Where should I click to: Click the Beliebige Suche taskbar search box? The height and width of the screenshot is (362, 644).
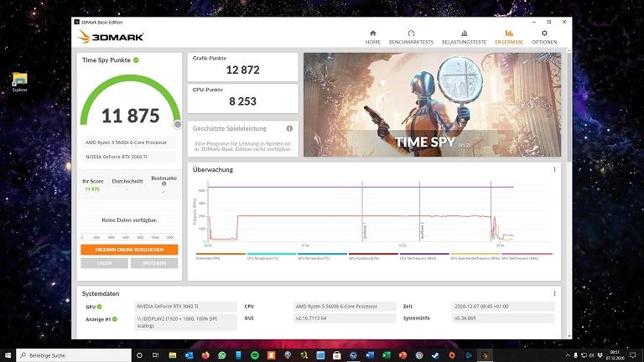click(74, 355)
